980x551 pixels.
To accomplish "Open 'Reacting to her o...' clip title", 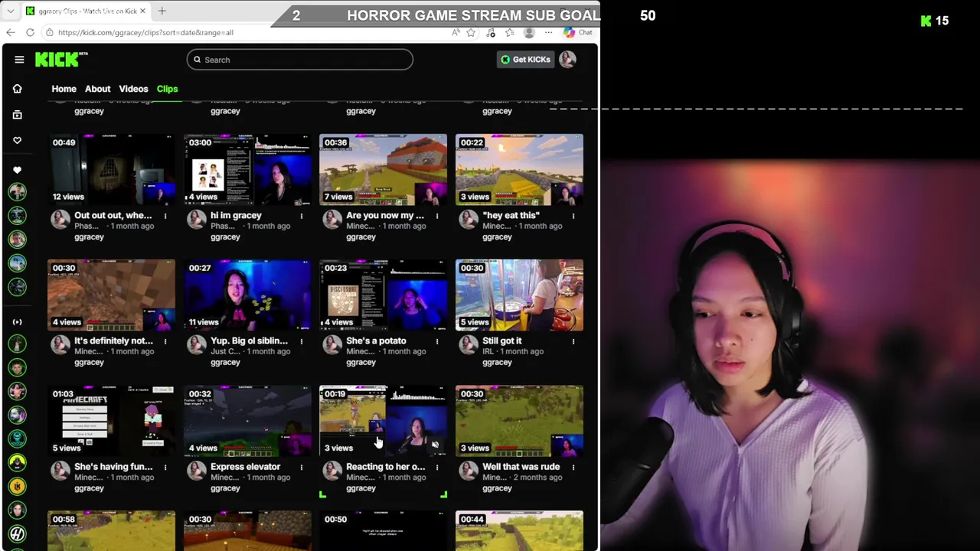I will [385, 466].
